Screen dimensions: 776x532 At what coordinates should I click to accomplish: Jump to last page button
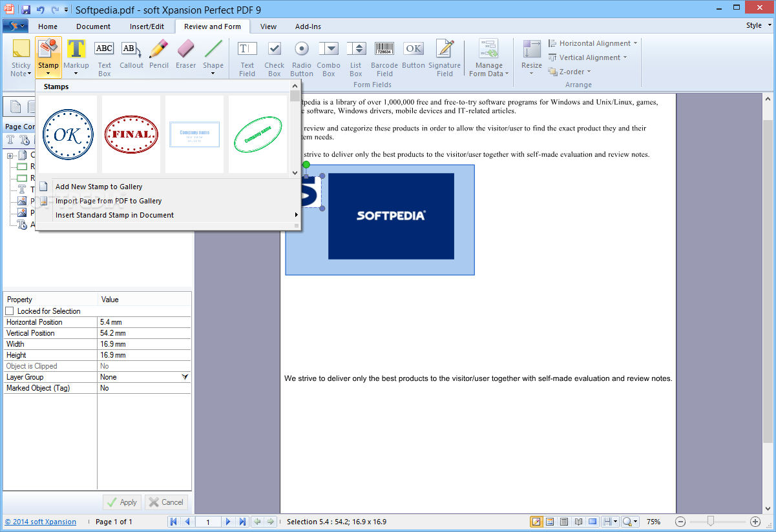pyautogui.click(x=242, y=522)
